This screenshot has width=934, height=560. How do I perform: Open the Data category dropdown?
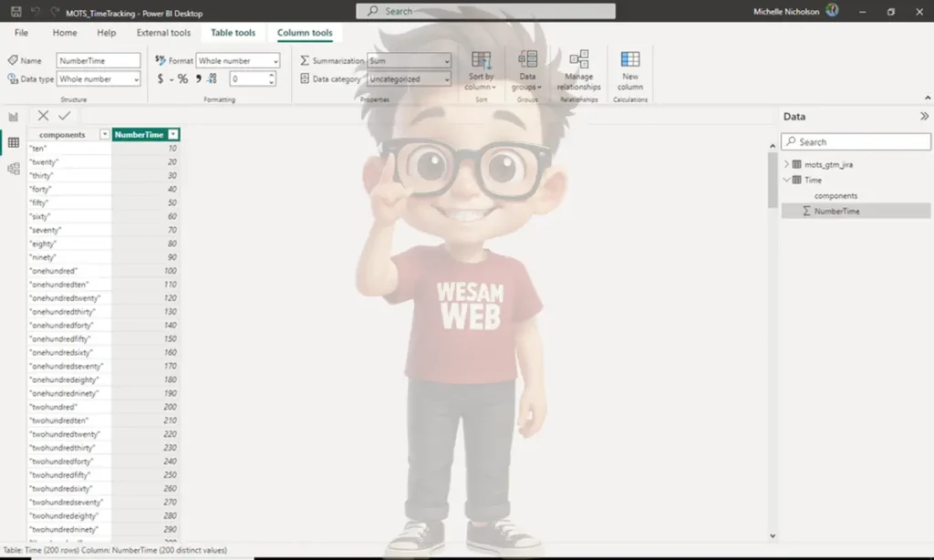point(409,79)
